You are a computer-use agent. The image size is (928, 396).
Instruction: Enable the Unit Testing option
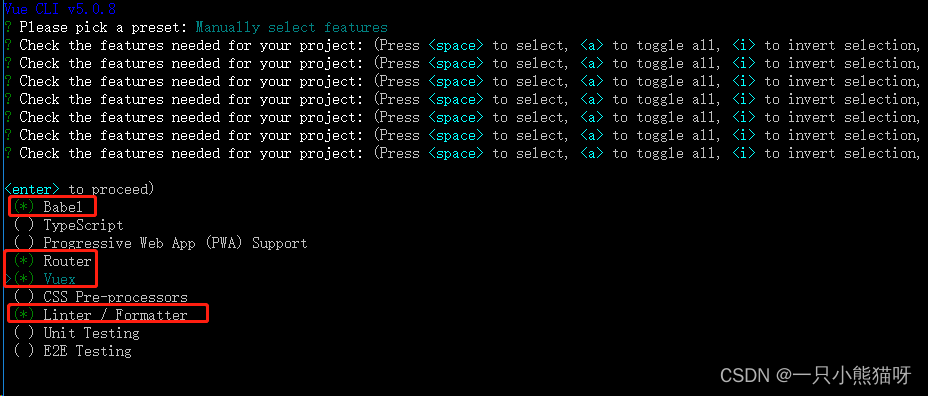coord(24,333)
